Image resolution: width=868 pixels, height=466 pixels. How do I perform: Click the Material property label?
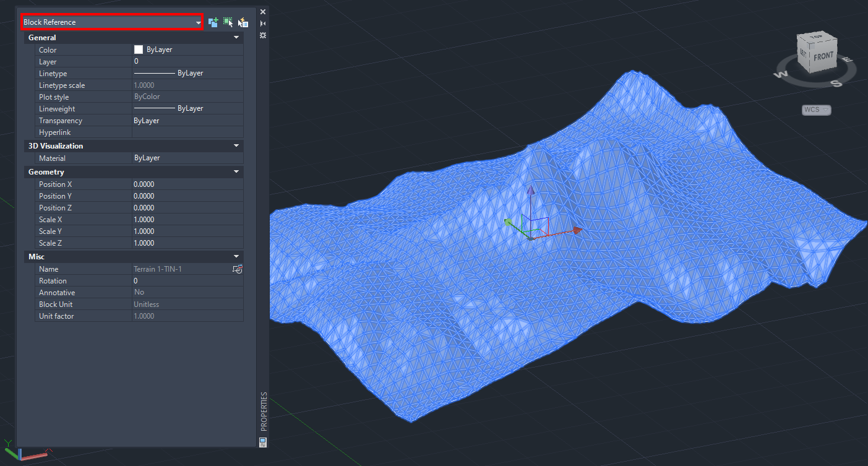coord(52,158)
